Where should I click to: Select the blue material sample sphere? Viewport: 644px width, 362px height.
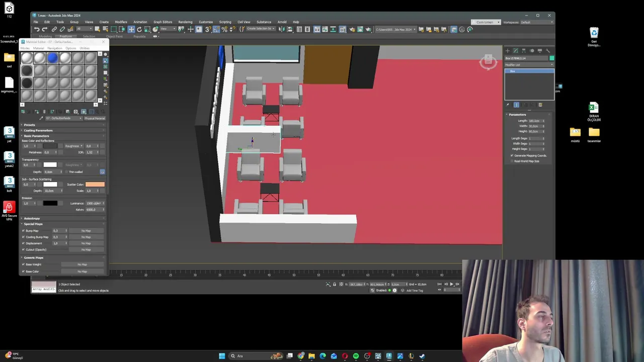pyautogui.click(x=52, y=58)
